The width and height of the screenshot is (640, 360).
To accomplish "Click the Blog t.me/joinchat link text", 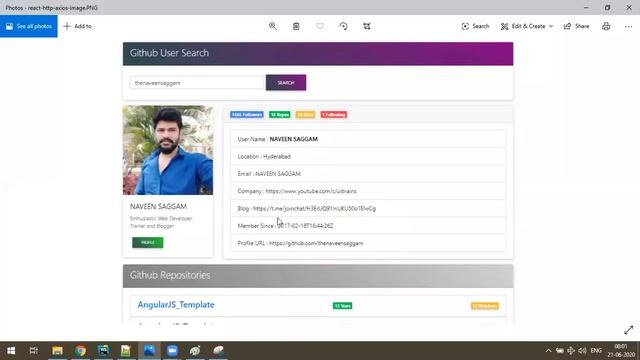I will [314, 209].
